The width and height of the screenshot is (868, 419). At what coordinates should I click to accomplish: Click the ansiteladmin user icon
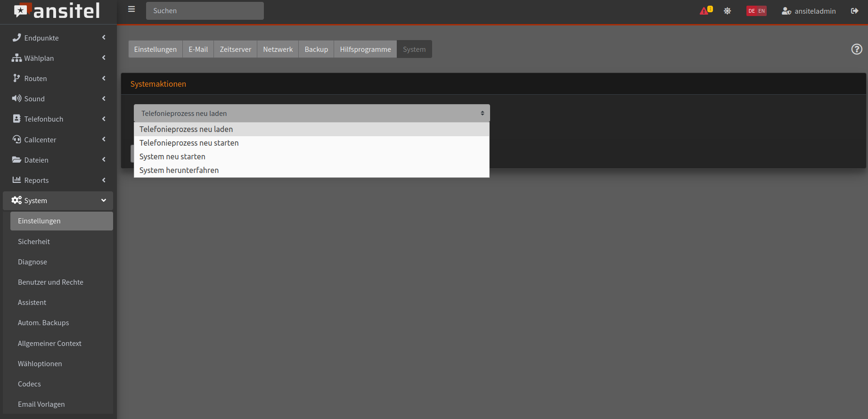786,11
